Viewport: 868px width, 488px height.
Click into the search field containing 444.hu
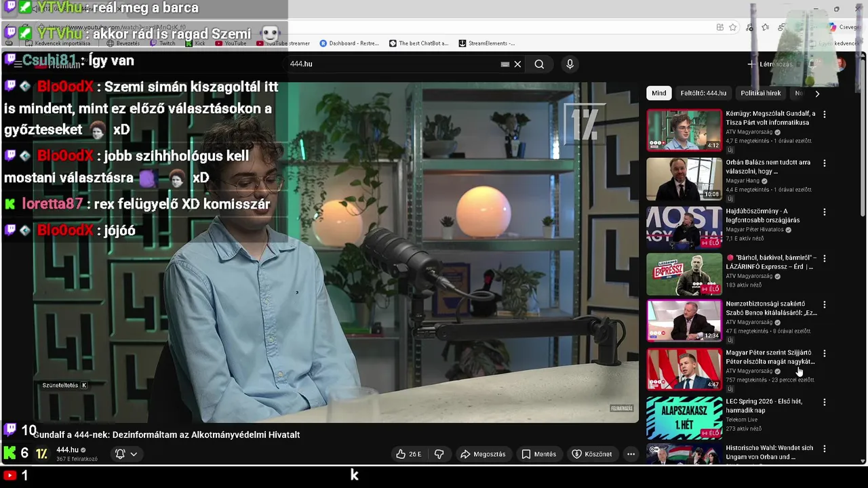pyautogui.click(x=393, y=64)
